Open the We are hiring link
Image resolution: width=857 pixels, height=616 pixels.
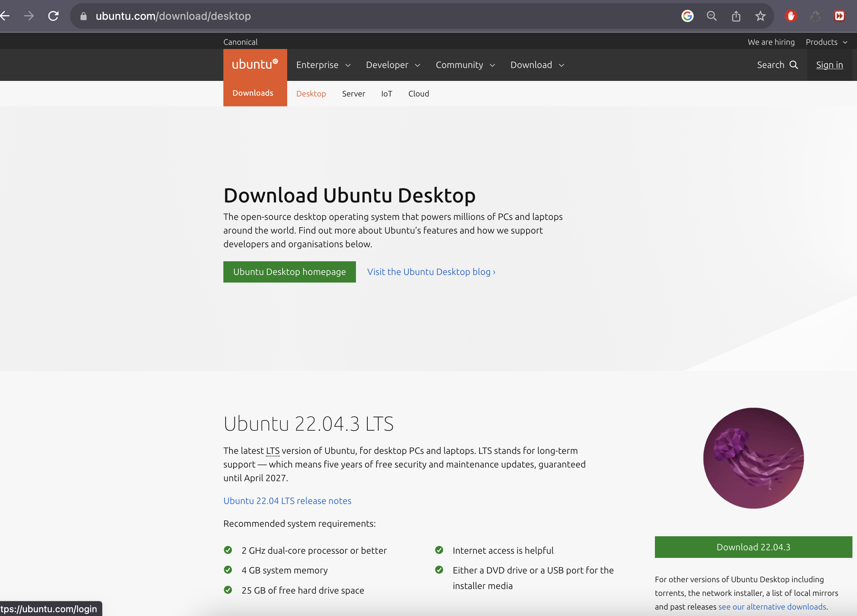[x=771, y=42]
